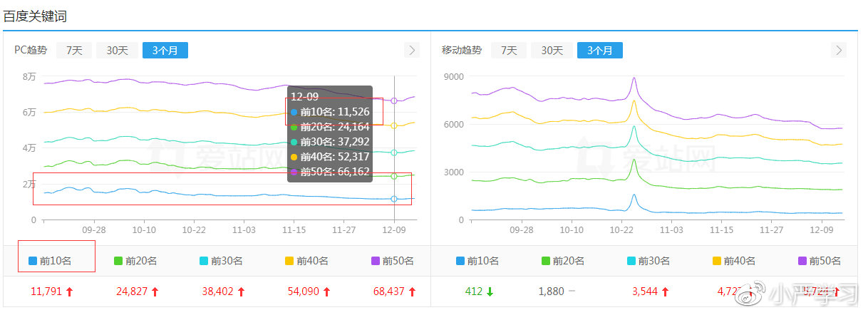Click blue data point on 12-09 marker

[x=394, y=200]
